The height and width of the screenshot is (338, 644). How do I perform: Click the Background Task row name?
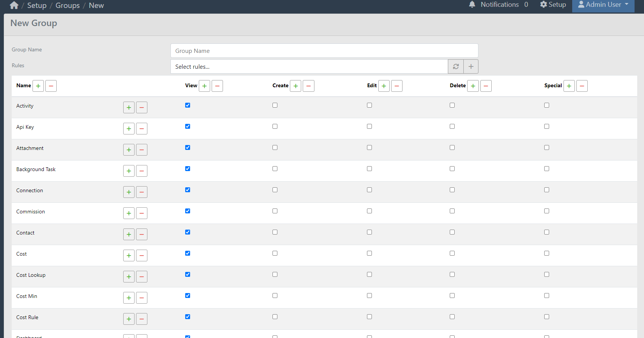(36, 169)
